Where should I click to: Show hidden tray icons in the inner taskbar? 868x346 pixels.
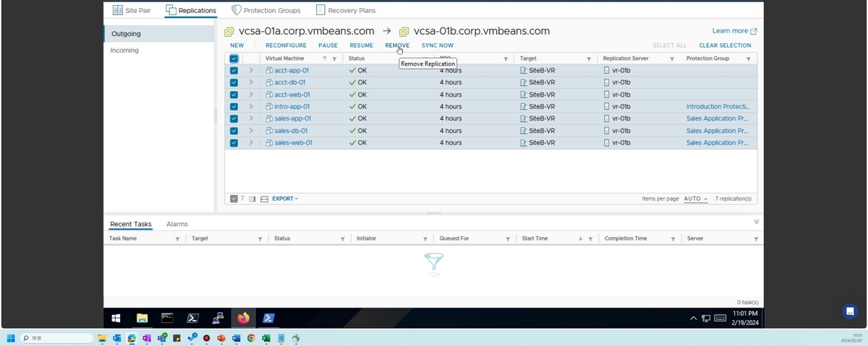point(694,318)
